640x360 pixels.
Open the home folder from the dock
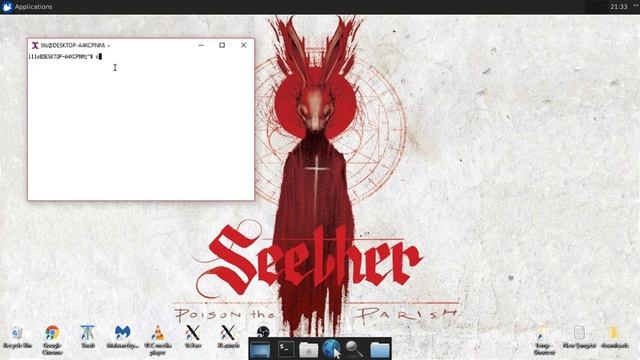(x=309, y=350)
